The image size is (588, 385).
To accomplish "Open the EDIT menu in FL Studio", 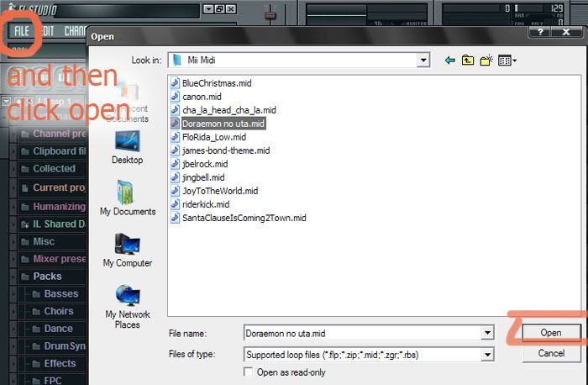I will pyautogui.click(x=46, y=31).
